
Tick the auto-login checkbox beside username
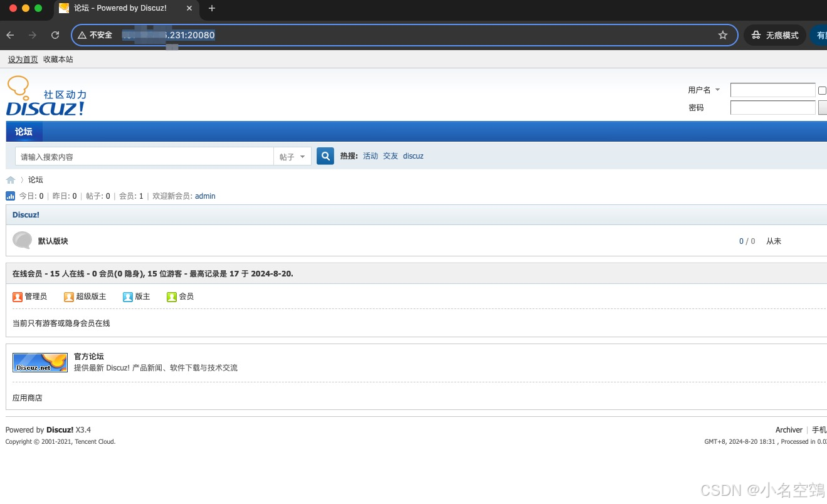822,90
